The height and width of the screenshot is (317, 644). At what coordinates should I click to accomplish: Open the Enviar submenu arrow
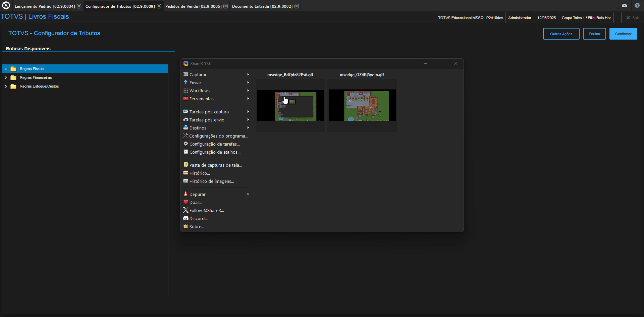(248, 83)
